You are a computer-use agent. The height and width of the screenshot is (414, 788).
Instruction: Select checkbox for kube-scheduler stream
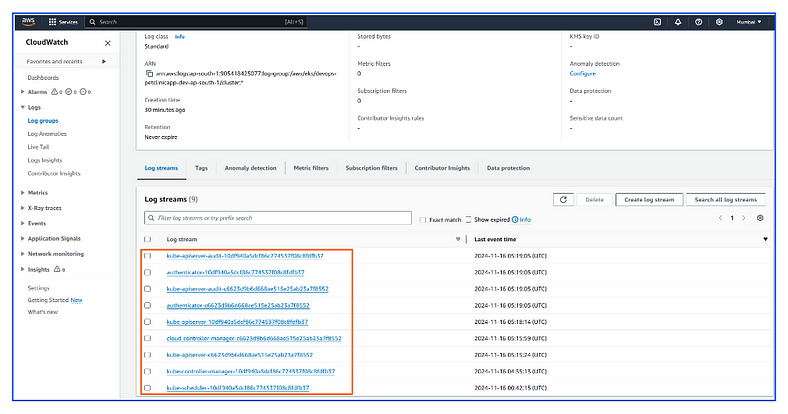[x=147, y=388]
